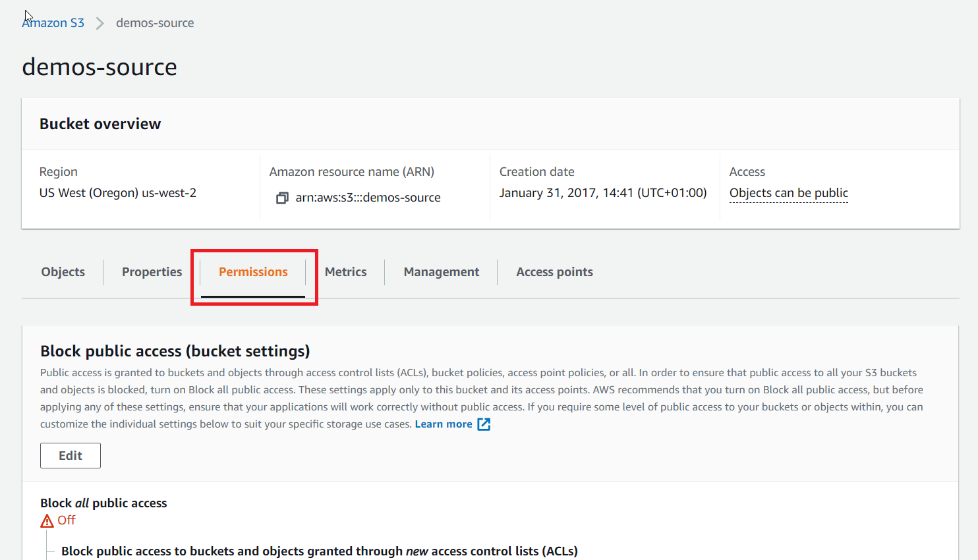The height and width of the screenshot is (560, 978).
Task: Go to the Metrics tab
Action: pos(346,272)
